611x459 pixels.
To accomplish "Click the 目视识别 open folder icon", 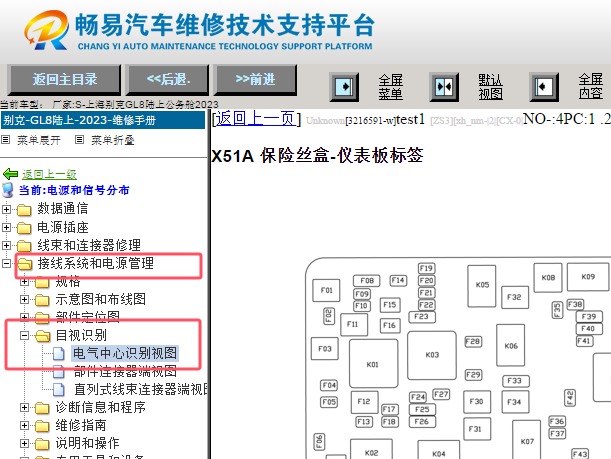I will tap(43, 335).
